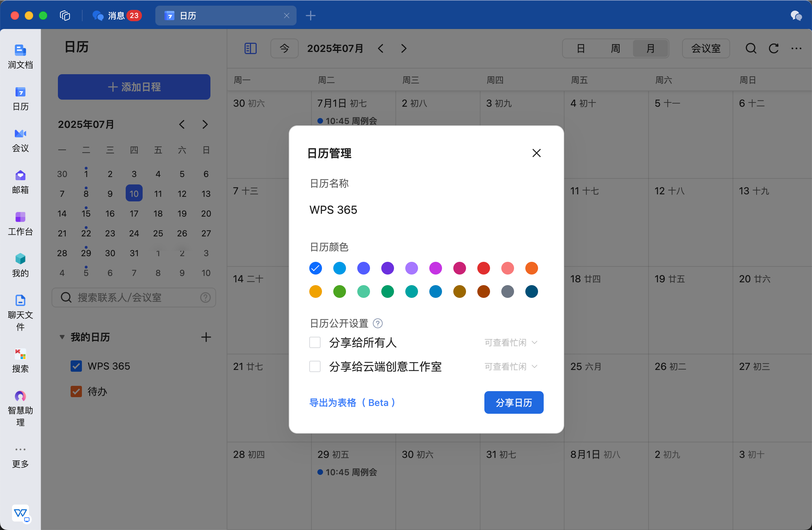Uncheck 待办 calendar checkbox

coord(76,391)
